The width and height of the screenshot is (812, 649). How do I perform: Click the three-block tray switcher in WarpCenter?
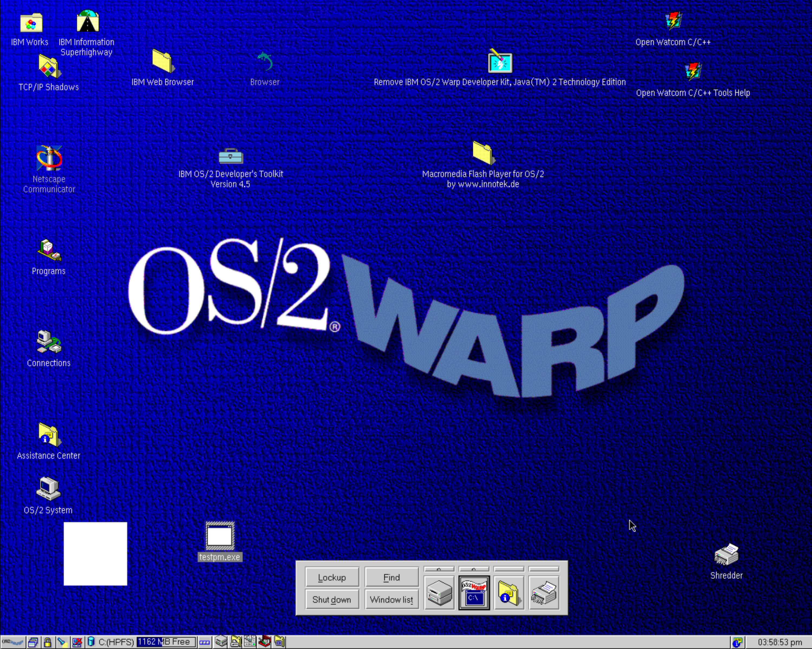click(x=204, y=642)
